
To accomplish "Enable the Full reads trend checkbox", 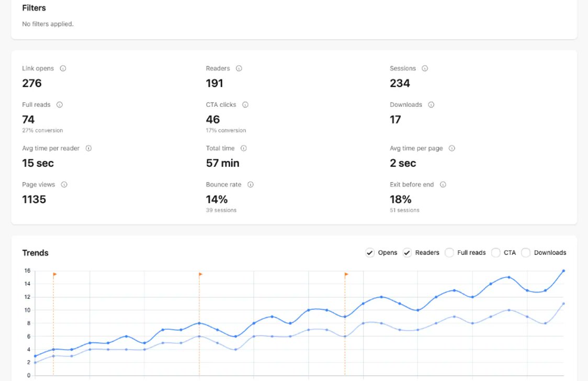I will tap(449, 253).
